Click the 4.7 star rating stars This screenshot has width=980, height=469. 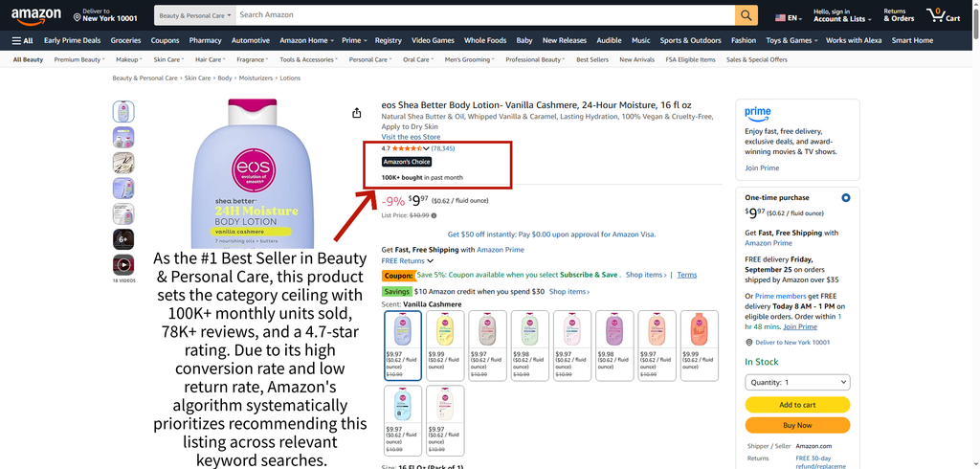[407, 148]
